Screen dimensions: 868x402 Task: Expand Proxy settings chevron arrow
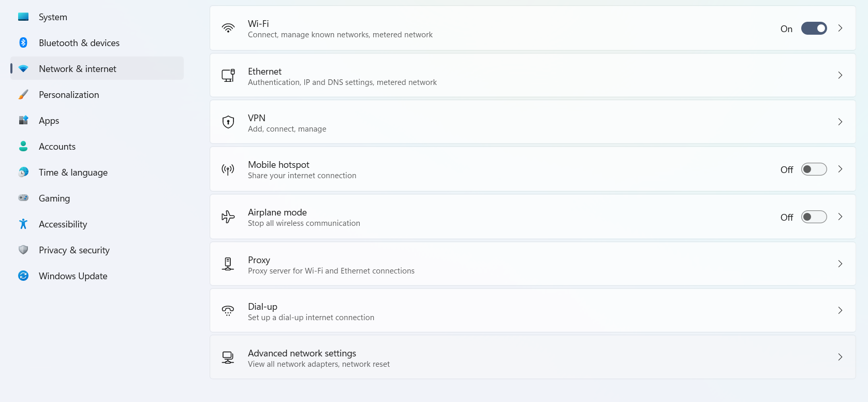point(840,264)
